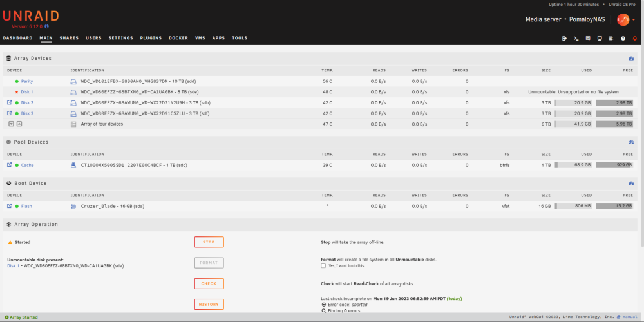
Task: Open the Docker menu
Action: click(x=178, y=38)
